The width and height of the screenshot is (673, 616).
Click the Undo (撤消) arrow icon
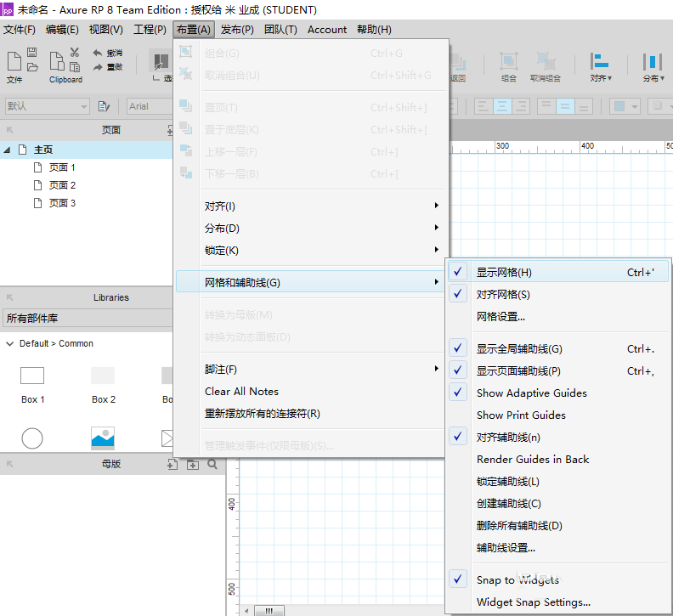[98, 53]
